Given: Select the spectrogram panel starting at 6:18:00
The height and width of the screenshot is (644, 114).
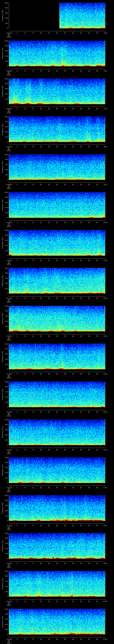Looking at the screenshot, I should coord(57,546).
